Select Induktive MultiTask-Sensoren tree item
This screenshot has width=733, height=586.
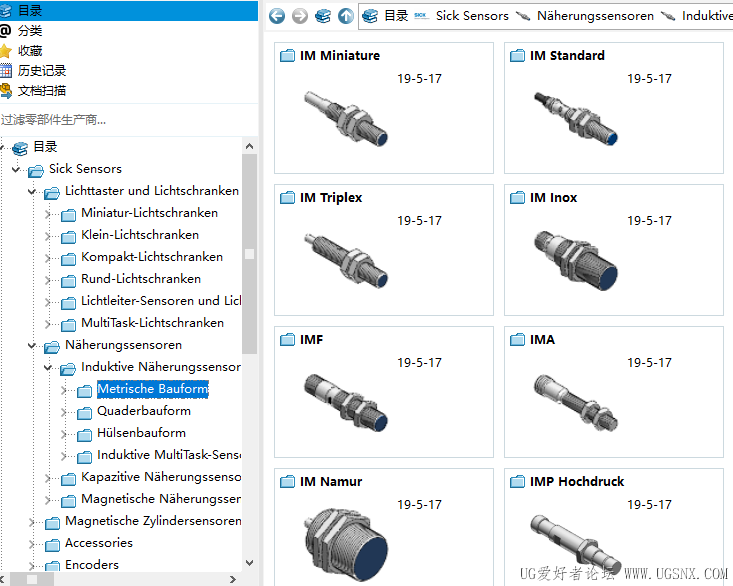(169, 455)
